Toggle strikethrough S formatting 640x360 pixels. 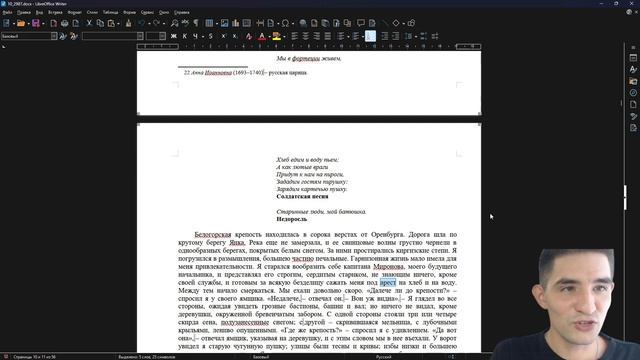pos(211,36)
